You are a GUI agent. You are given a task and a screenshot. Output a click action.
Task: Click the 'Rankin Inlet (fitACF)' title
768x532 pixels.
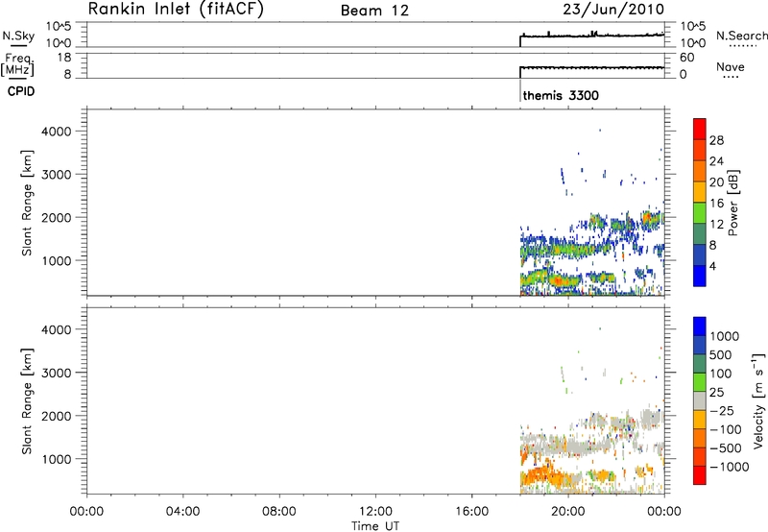click(176, 10)
